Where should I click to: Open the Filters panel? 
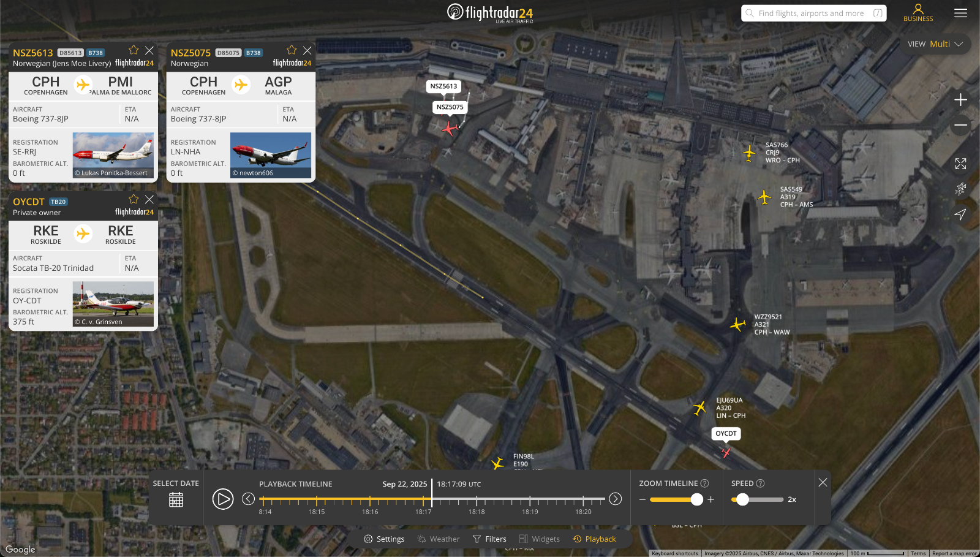point(489,539)
